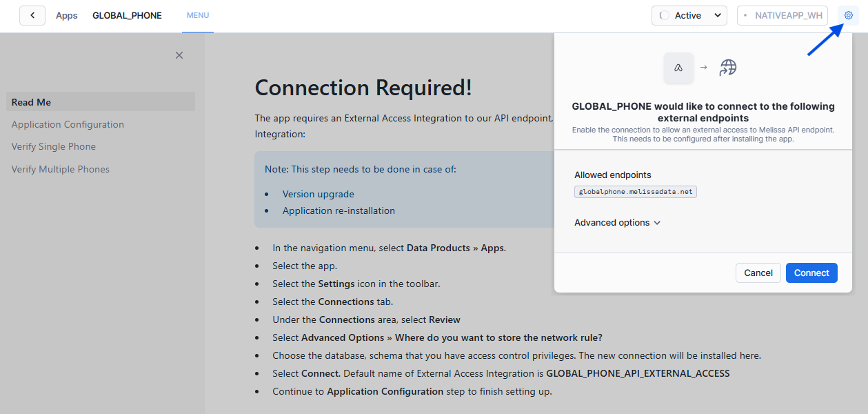This screenshot has width=868, height=414.
Task: Click the Apps breadcrumb link
Action: (x=67, y=15)
